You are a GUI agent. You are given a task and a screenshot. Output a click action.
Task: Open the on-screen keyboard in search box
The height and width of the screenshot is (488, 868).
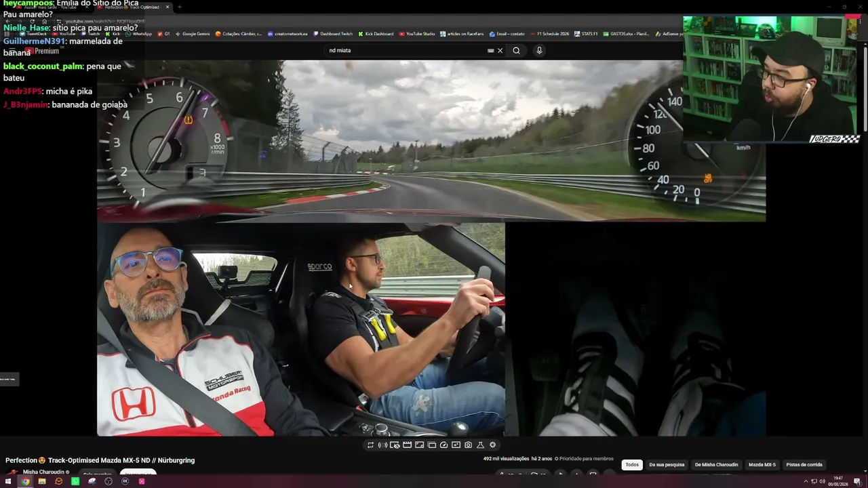pos(490,50)
